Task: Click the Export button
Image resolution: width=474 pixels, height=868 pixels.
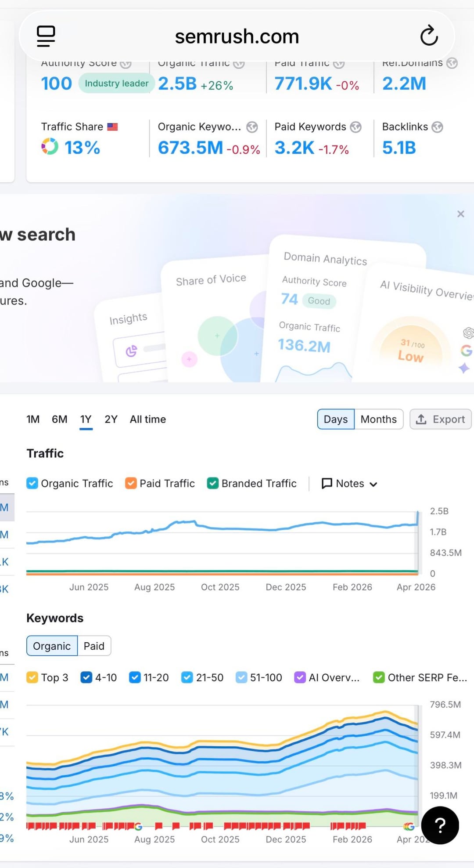Action: [x=440, y=419]
